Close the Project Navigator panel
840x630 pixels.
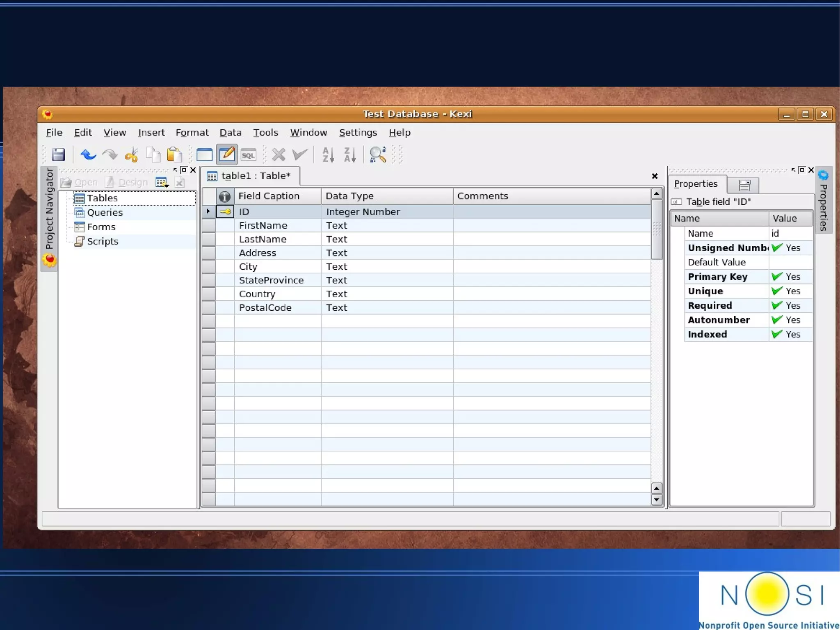(193, 170)
